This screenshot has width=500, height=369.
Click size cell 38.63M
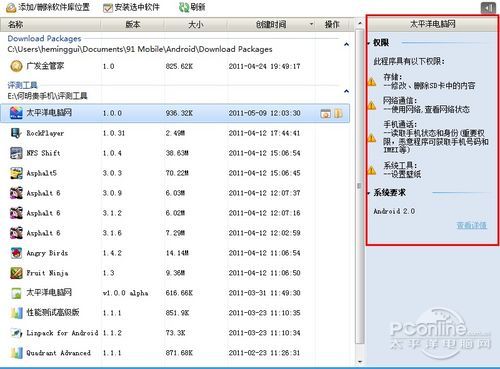click(177, 153)
